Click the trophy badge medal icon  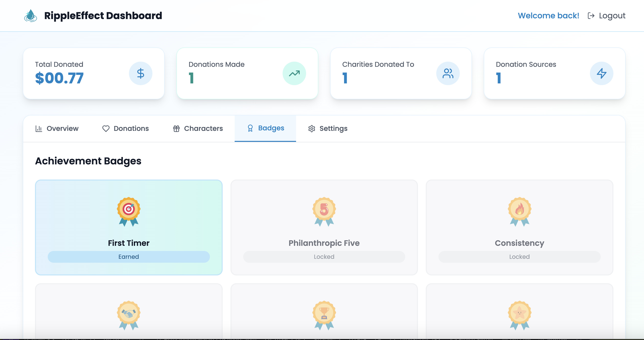[x=324, y=315]
